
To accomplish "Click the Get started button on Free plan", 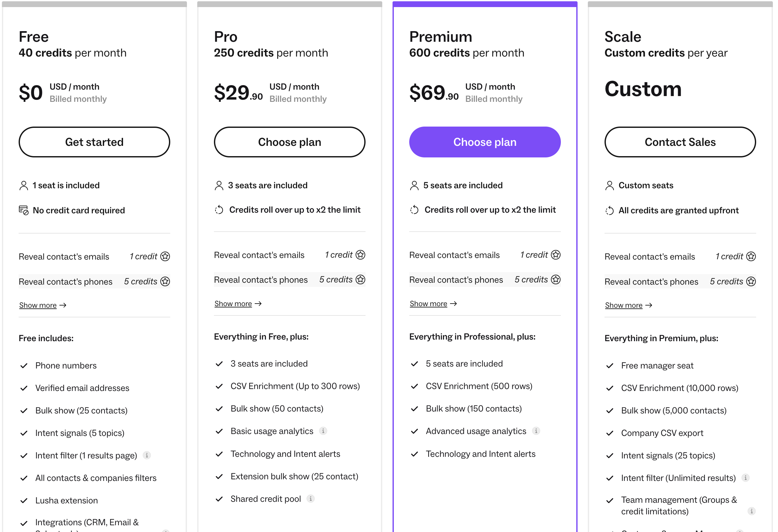I will (x=94, y=142).
